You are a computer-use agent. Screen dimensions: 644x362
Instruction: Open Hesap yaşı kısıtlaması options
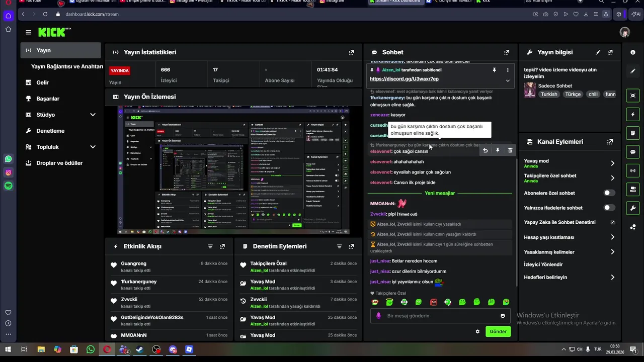(612, 237)
